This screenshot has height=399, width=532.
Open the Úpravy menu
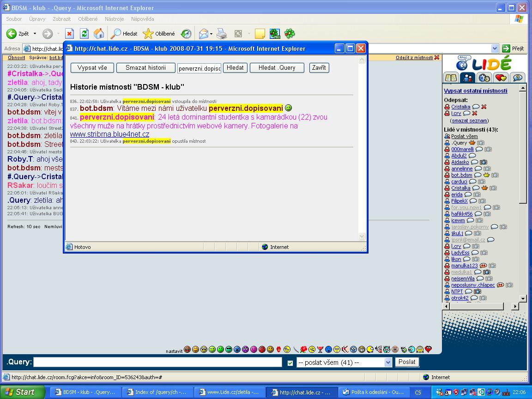click(x=37, y=19)
